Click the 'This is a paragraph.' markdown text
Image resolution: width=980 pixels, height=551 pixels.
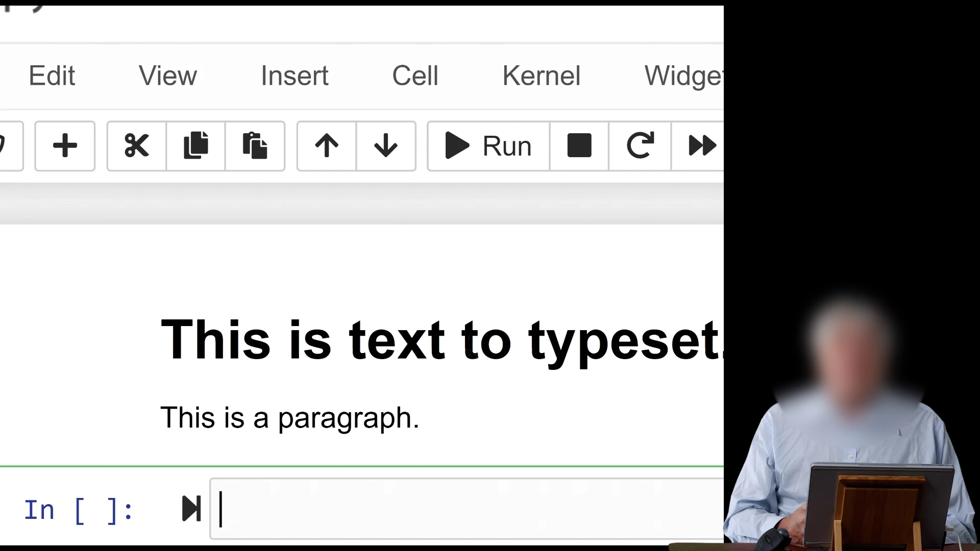tap(289, 418)
